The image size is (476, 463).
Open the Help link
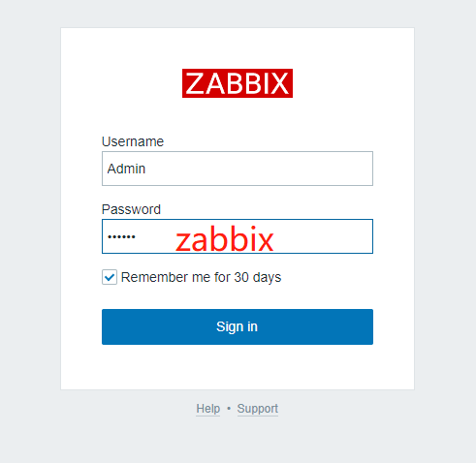207,409
